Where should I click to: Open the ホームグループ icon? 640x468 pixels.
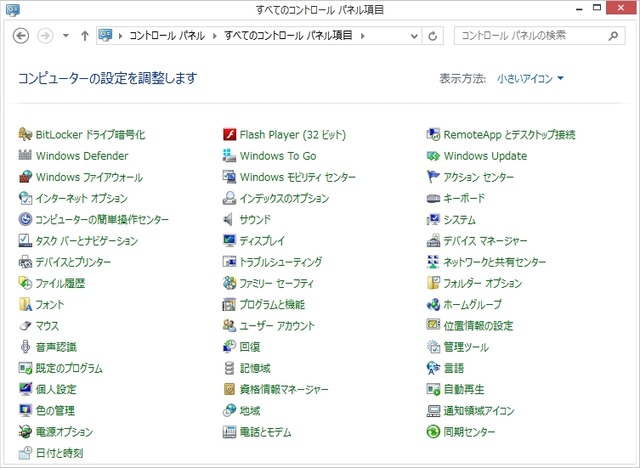(x=433, y=304)
